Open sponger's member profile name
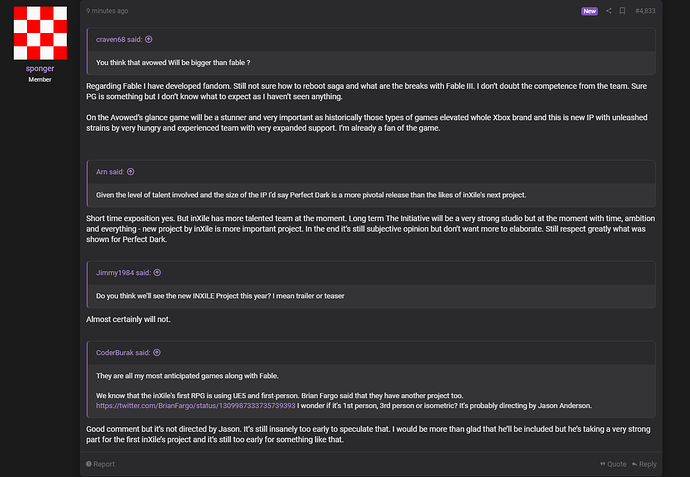The width and height of the screenshot is (690, 477). [x=40, y=68]
